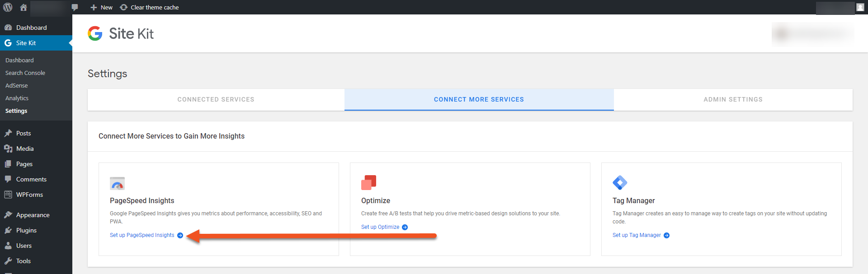Open Search Console in Site Kit submenu

click(25, 73)
